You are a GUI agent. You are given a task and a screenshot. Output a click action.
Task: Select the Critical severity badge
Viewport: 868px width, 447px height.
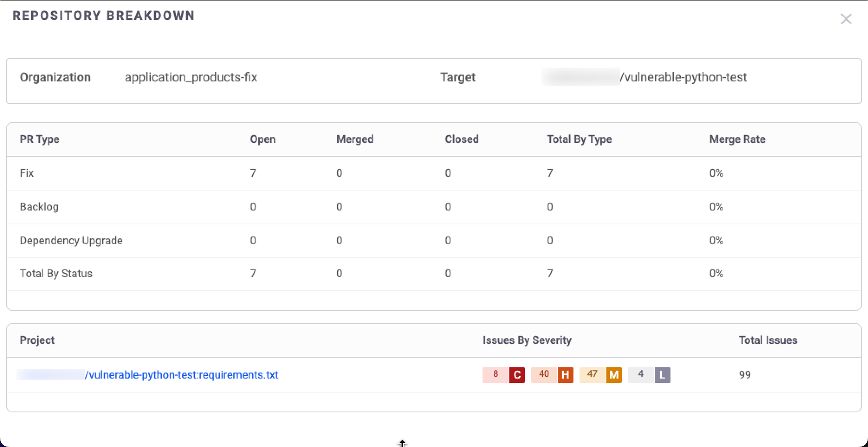coord(516,375)
